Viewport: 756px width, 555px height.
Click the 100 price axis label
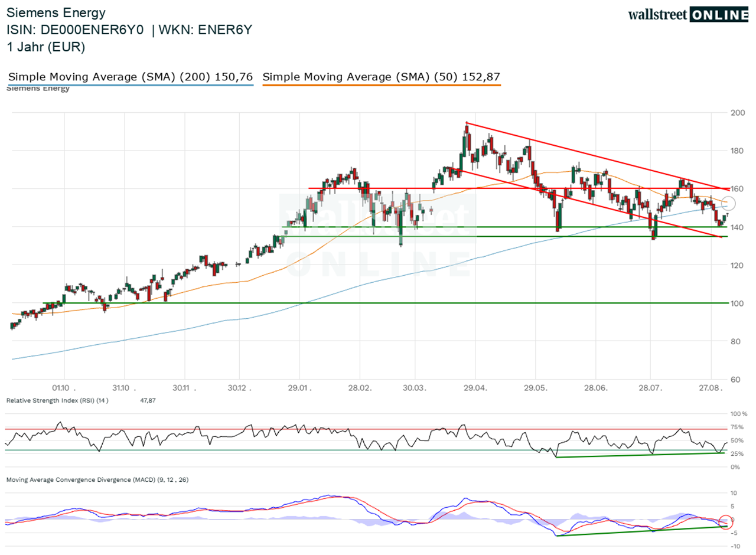click(738, 303)
